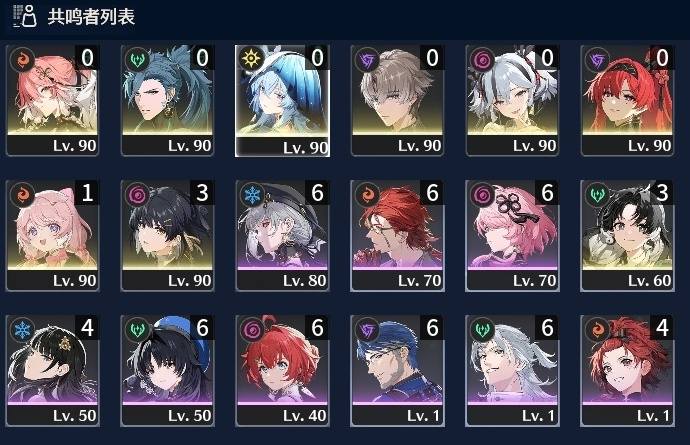Select the silver-haired Lv. 1 character
The image size is (690, 445).
pos(512,370)
